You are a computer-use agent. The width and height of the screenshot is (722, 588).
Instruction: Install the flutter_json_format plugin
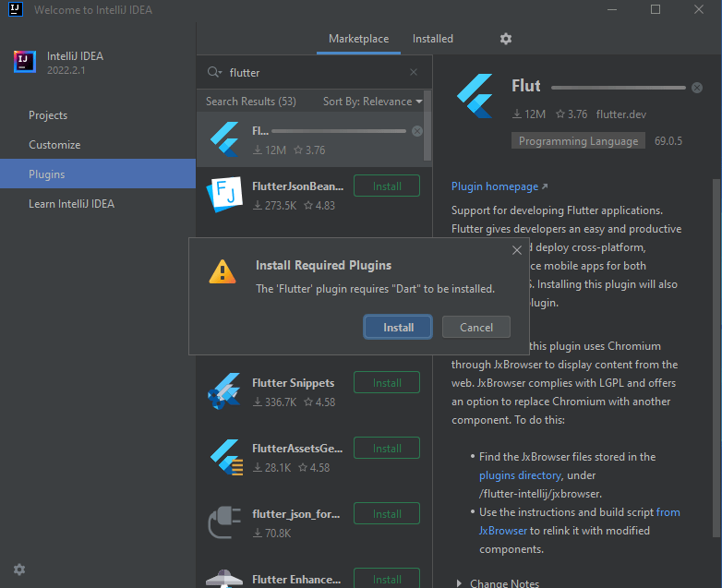pos(387,514)
